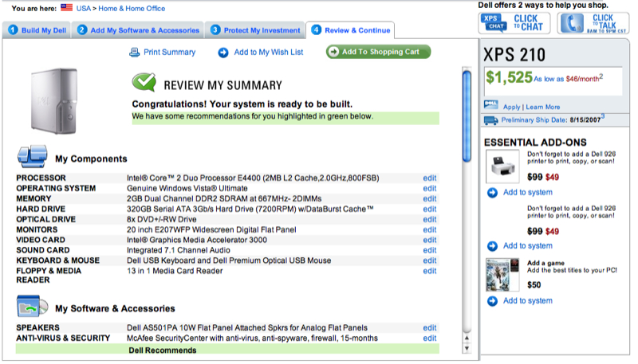Go to the Protect My Investment tab
Viewport: 638px width, 364px height.
pyautogui.click(x=255, y=30)
